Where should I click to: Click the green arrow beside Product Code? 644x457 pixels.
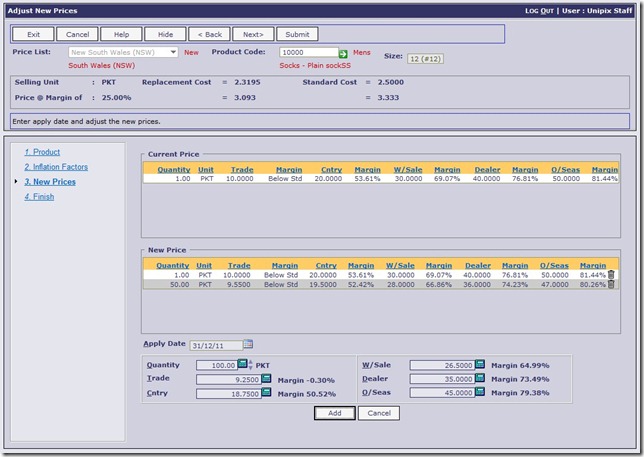coord(343,53)
